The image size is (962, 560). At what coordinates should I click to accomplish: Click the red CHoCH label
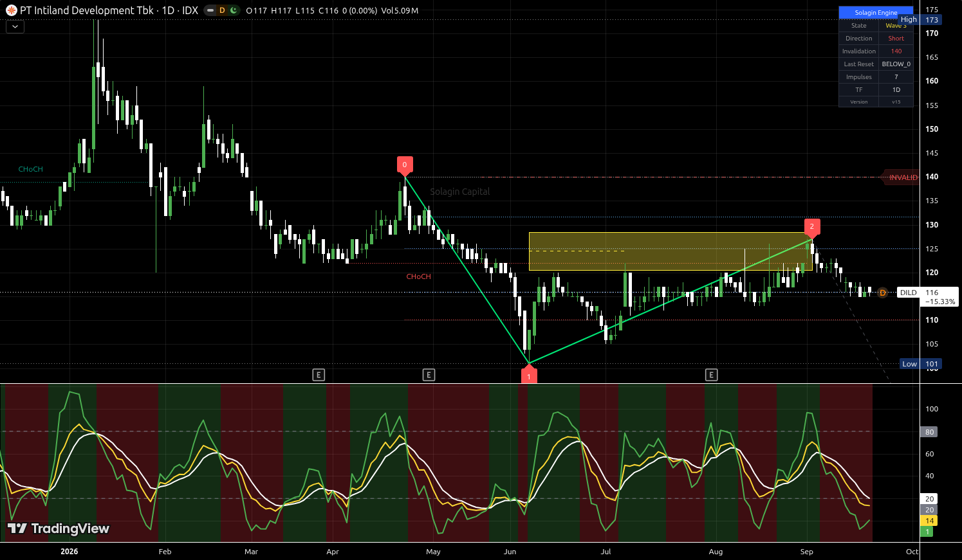tap(419, 276)
